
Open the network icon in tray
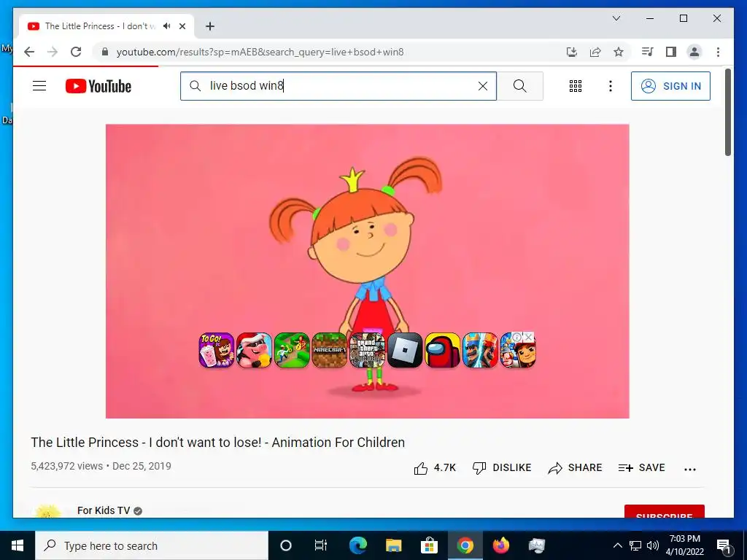click(x=635, y=545)
